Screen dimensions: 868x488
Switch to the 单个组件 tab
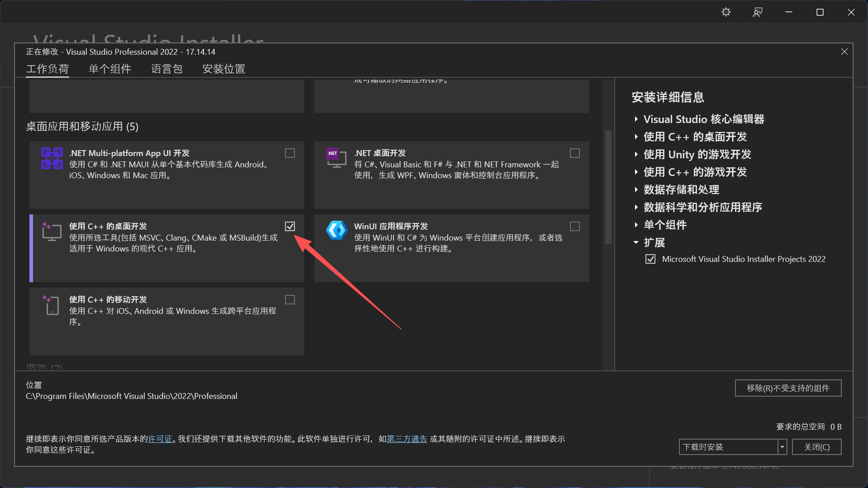click(110, 69)
